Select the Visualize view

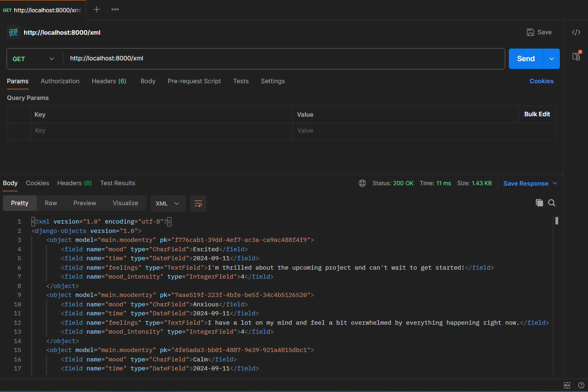click(x=125, y=203)
